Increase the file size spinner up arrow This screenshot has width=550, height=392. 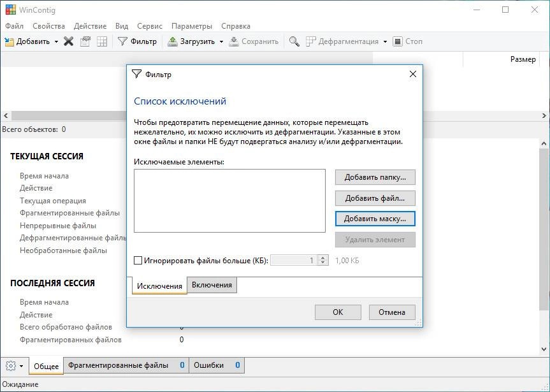[x=323, y=258]
